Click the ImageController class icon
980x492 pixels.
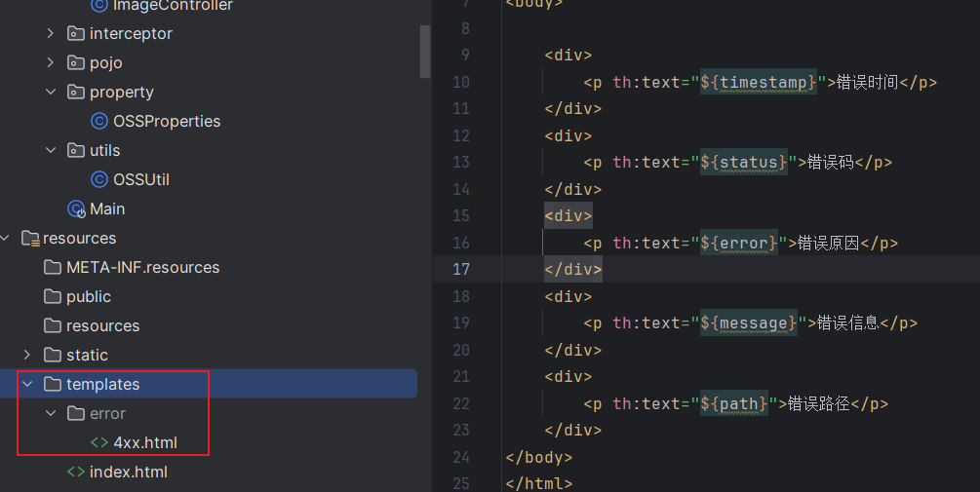point(99,6)
